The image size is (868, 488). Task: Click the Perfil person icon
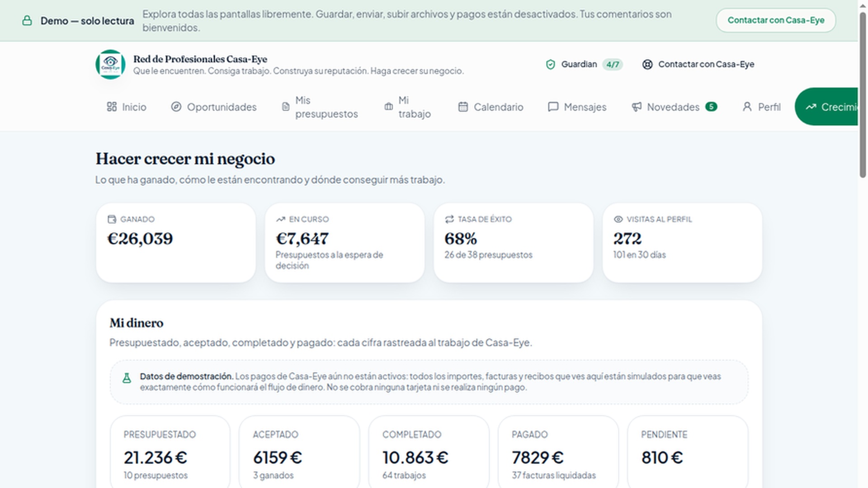click(x=747, y=107)
